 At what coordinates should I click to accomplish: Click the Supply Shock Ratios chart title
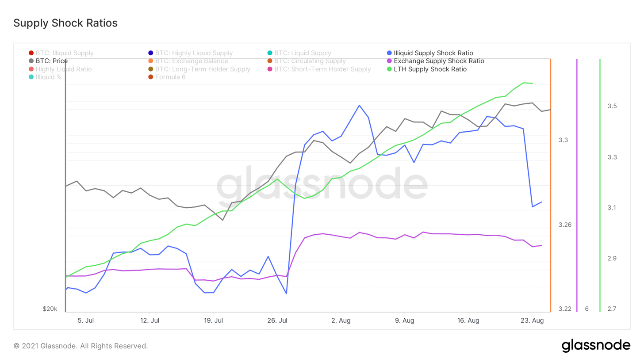pos(65,23)
